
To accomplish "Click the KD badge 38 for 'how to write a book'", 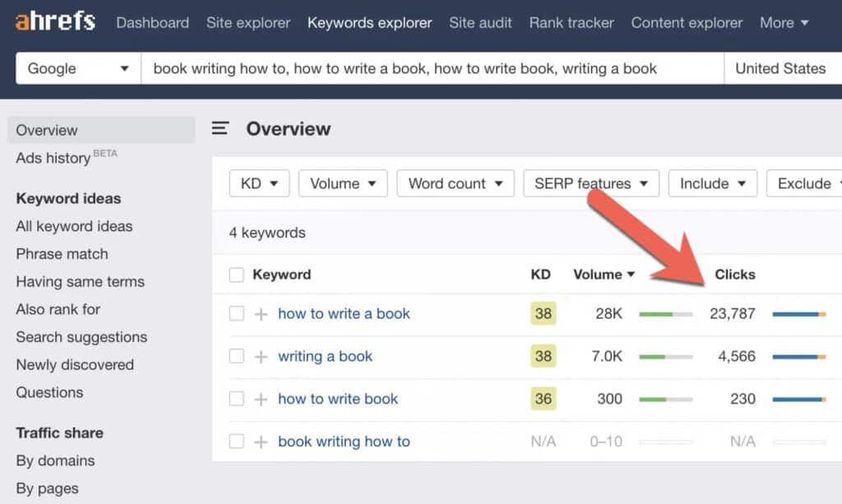I will (x=543, y=313).
